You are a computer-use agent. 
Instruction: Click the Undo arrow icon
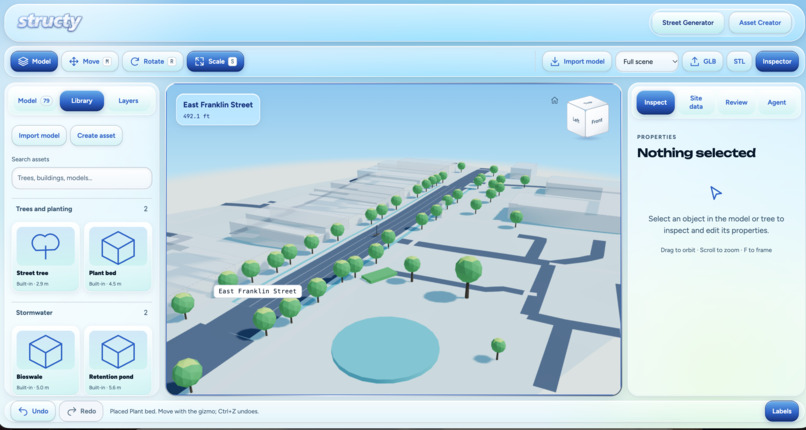point(23,411)
